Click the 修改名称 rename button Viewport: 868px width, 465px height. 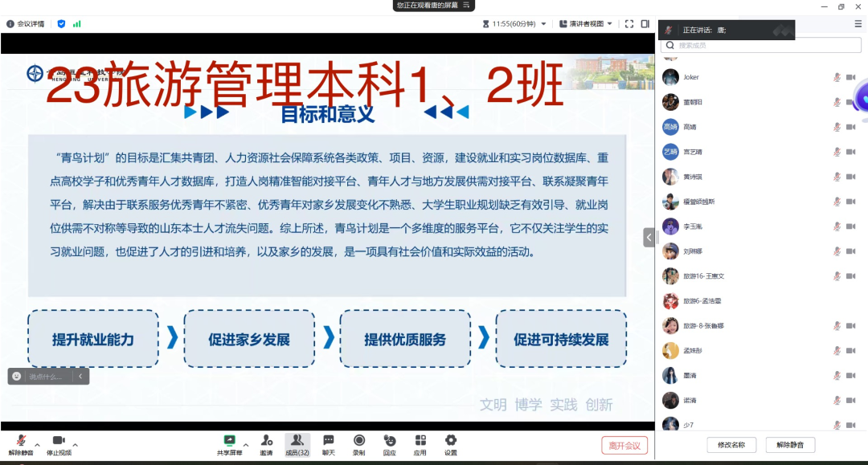click(731, 445)
